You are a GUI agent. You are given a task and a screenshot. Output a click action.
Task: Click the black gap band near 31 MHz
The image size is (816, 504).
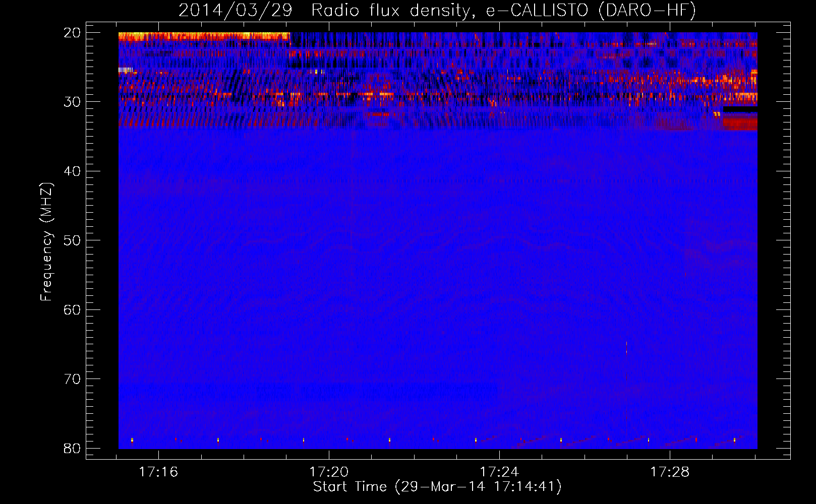[740, 109]
